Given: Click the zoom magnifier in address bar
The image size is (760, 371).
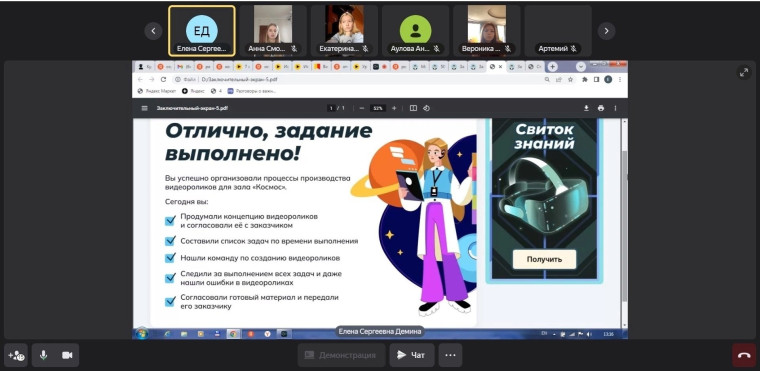Looking at the screenshot, I should tap(547, 79).
